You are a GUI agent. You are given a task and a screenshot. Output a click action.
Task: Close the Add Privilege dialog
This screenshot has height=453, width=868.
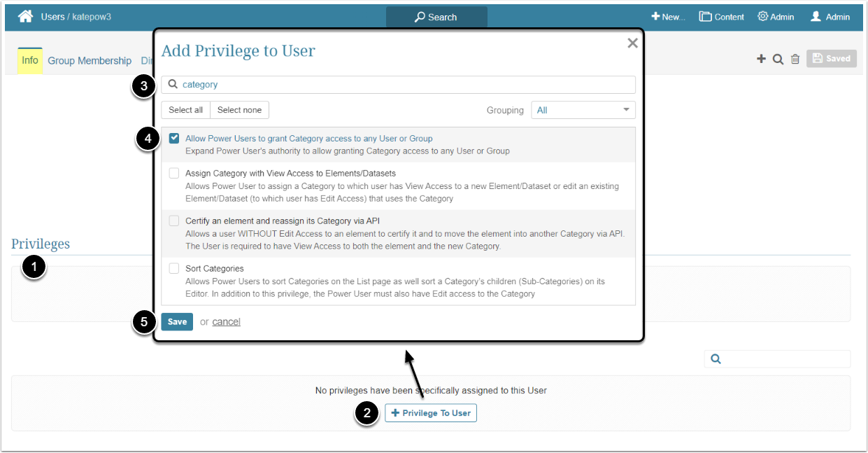632,43
